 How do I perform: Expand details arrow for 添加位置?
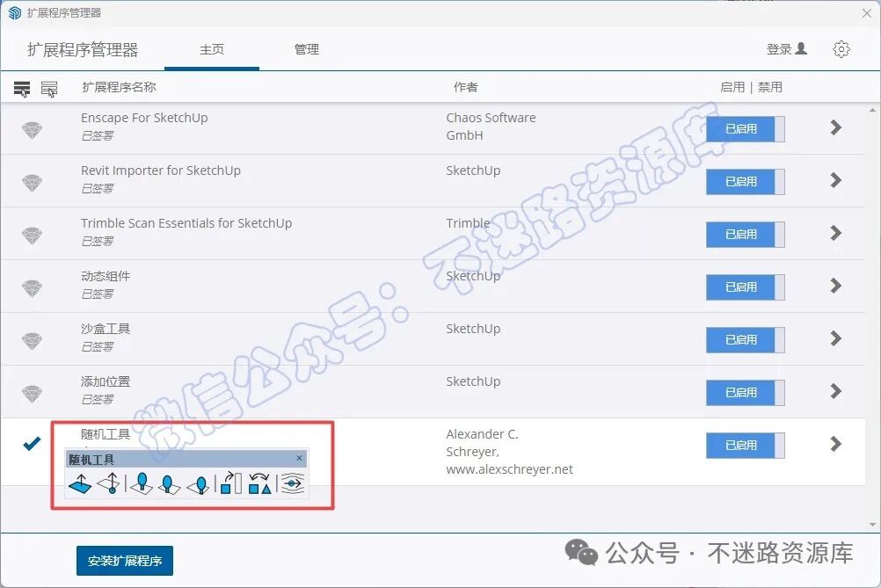(x=836, y=391)
